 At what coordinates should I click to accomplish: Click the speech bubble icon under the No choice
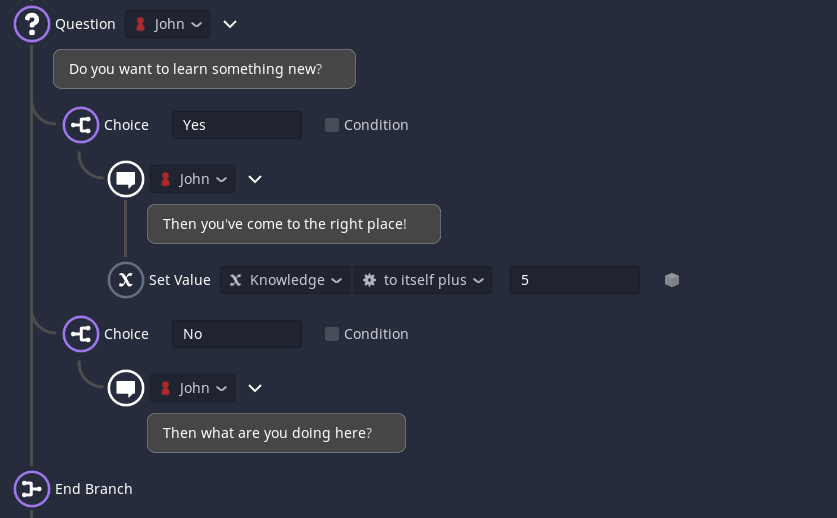tap(126, 388)
